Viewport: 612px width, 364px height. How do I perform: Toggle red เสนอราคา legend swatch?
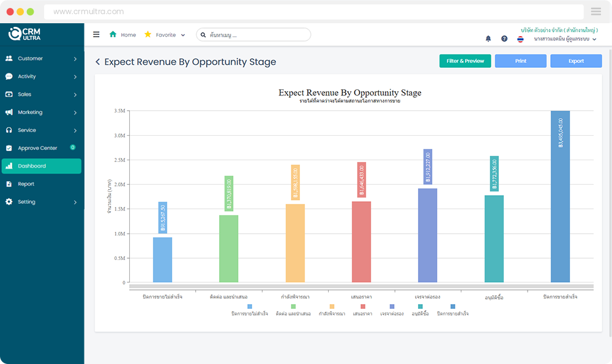363,306
